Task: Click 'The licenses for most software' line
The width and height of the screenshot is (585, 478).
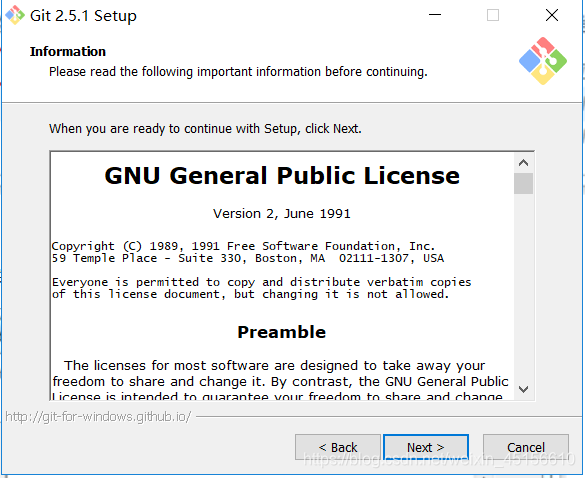Action: click(x=274, y=365)
